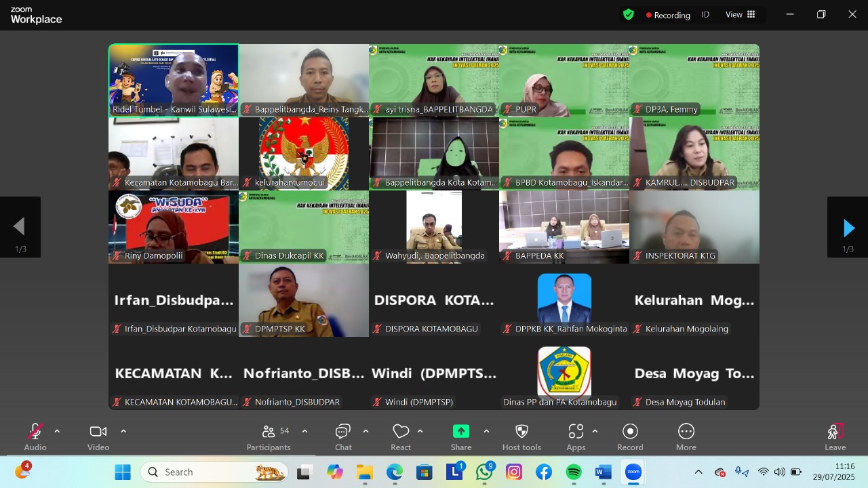This screenshot has width=868, height=488.
Task: Open WhatsApp from the taskbar
Action: 484,472
